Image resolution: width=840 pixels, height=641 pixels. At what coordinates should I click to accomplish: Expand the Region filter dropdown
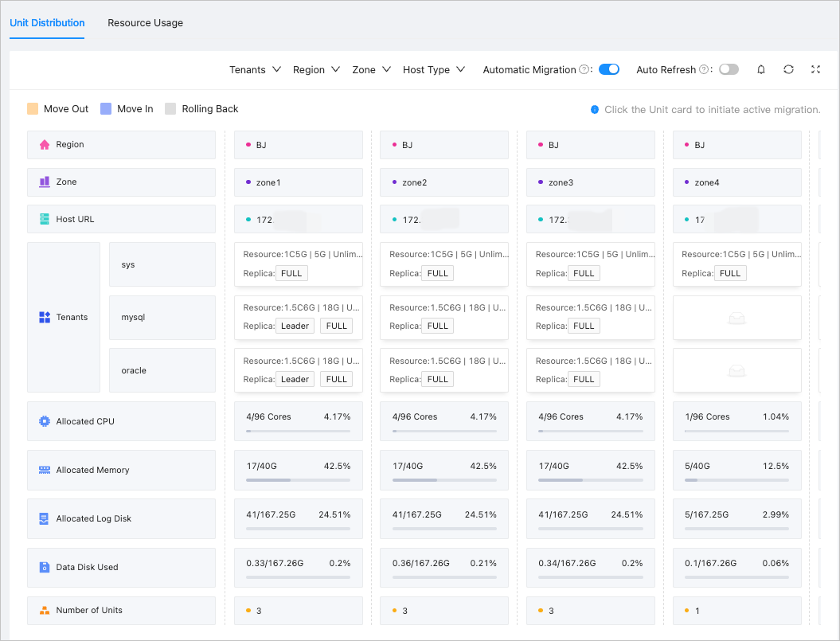coord(316,70)
